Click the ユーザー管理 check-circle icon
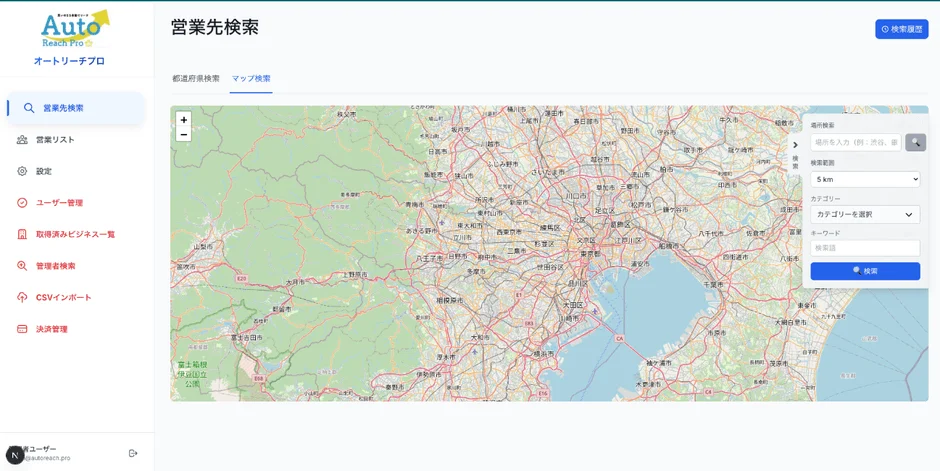Screen dimensions: 940x471 coord(22,203)
